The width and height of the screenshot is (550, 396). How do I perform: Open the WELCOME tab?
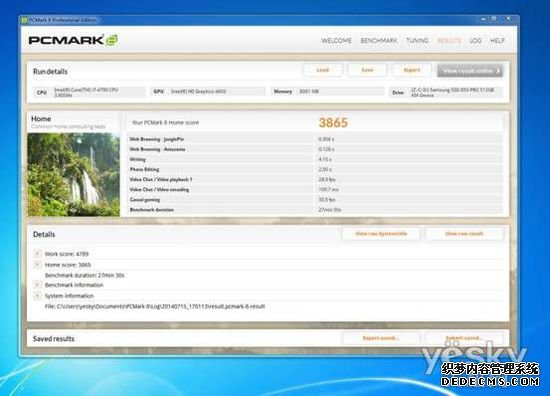pos(336,41)
